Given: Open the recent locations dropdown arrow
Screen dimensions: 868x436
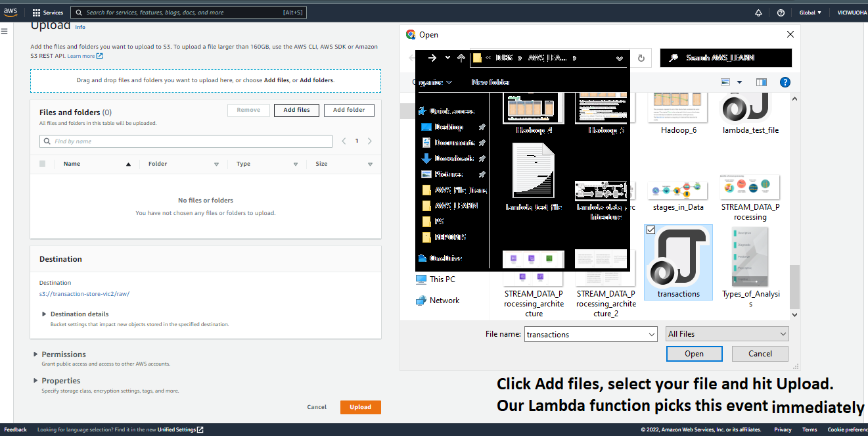Looking at the screenshot, I should pyautogui.click(x=447, y=58).
